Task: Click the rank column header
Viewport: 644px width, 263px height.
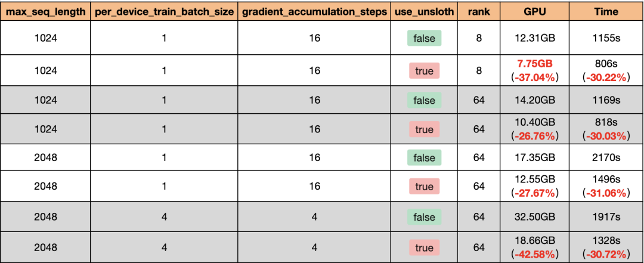Action: 479,12
